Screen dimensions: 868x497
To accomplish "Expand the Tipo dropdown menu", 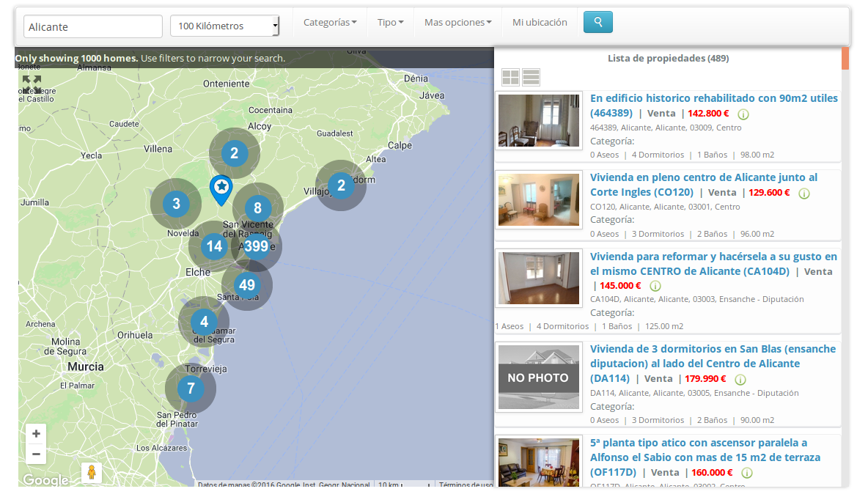I will [x=390, y=22].
